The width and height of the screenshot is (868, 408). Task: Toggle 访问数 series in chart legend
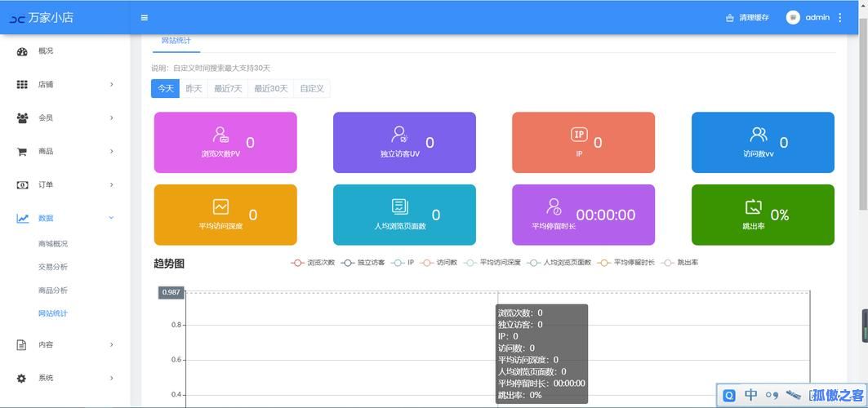[438, 263]
